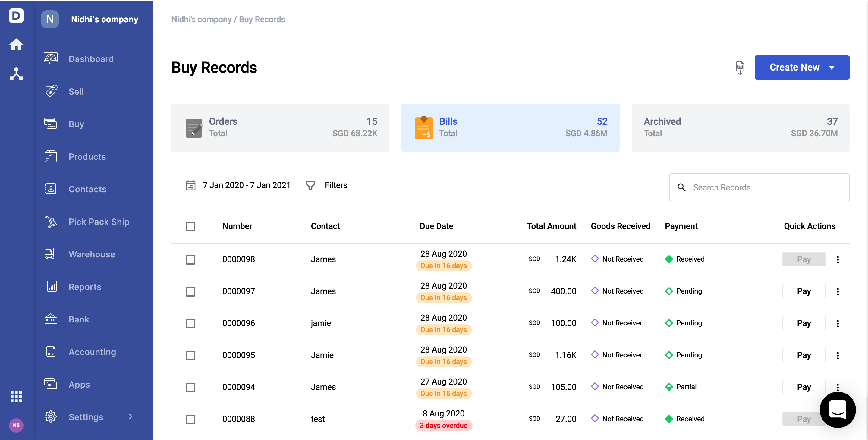
Task: Expand the Settings submenu arrow
Action: pos(131,417)
